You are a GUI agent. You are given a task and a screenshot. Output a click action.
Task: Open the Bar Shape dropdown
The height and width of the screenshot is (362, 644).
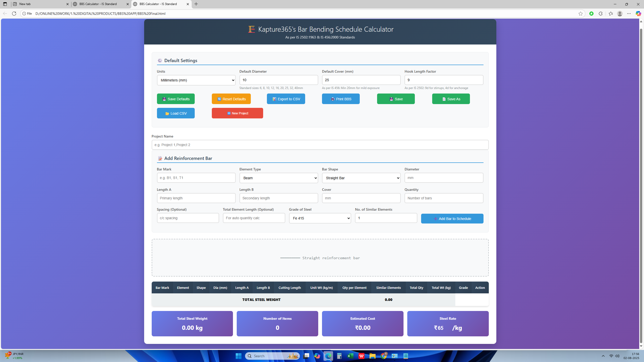[361, 178]
